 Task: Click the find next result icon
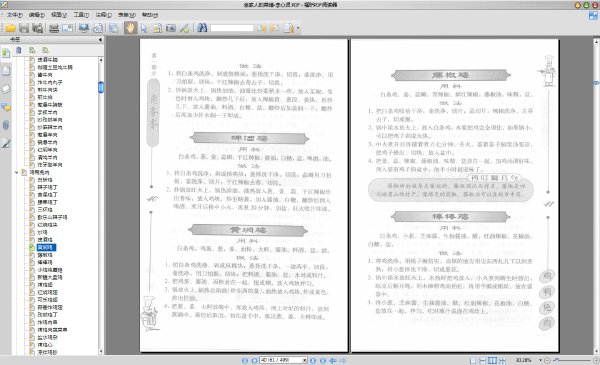(275, 28)
